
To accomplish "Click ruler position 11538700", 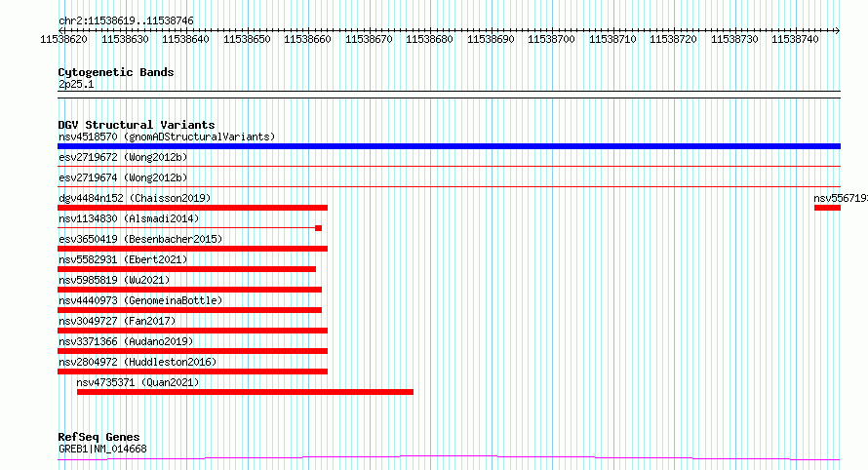I will pos(551,39).
